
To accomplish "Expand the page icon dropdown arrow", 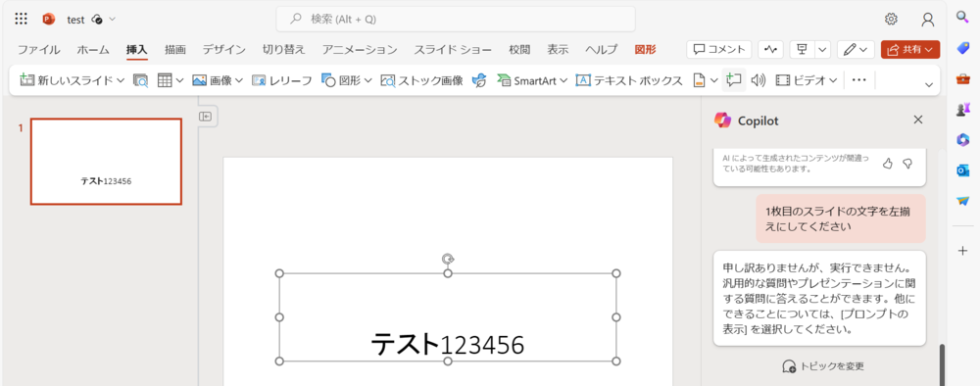I will pos(714,80).
